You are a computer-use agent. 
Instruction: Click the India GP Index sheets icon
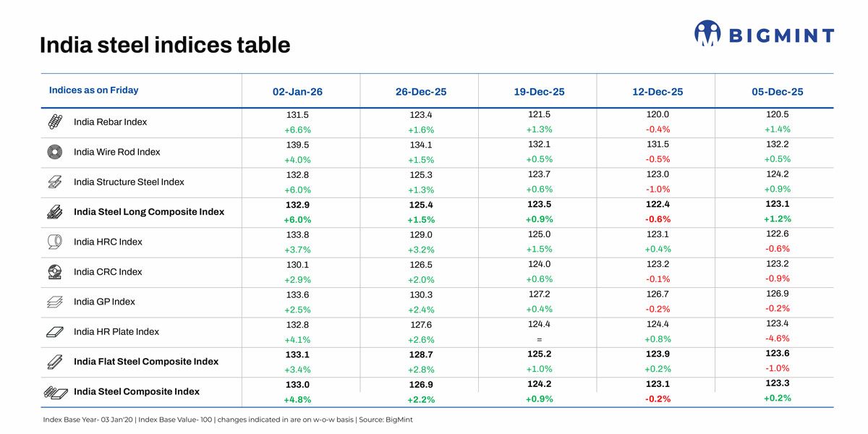pyautogui.click(x=54, y=302)
